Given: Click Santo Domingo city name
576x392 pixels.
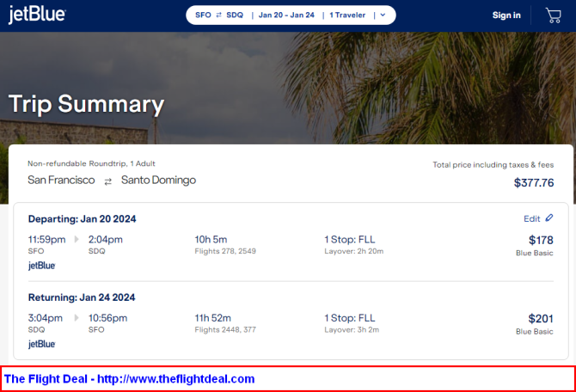Looking at the screenshot, I should [159, 180].
